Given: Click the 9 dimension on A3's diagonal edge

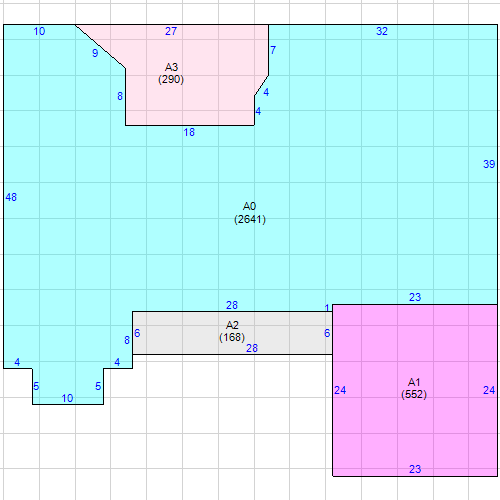Looking at the screenshot, I should coord(95,53).
